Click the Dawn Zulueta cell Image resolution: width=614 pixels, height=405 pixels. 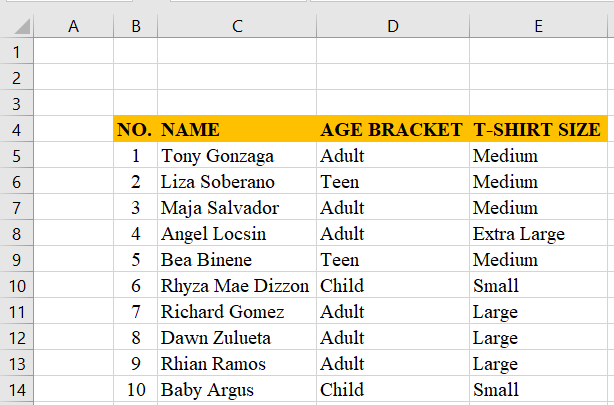tap(237, 337)
